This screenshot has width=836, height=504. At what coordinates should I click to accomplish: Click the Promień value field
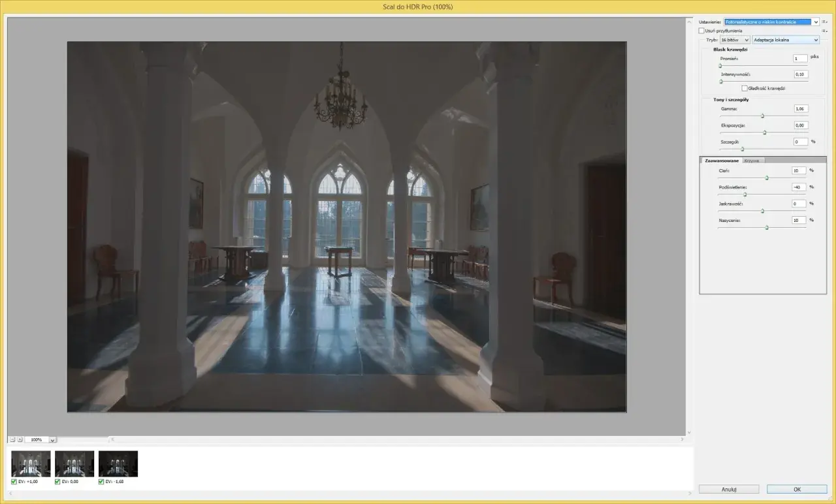coord(800,58)
